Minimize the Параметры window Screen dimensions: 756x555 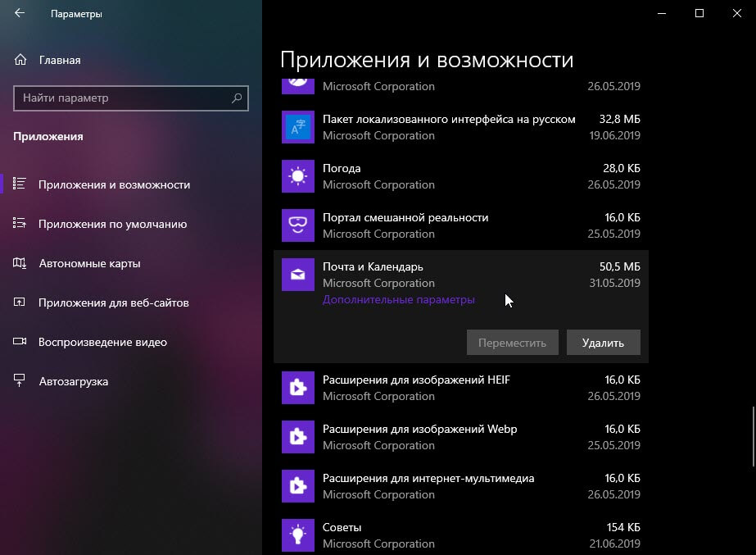click(662, 13)
